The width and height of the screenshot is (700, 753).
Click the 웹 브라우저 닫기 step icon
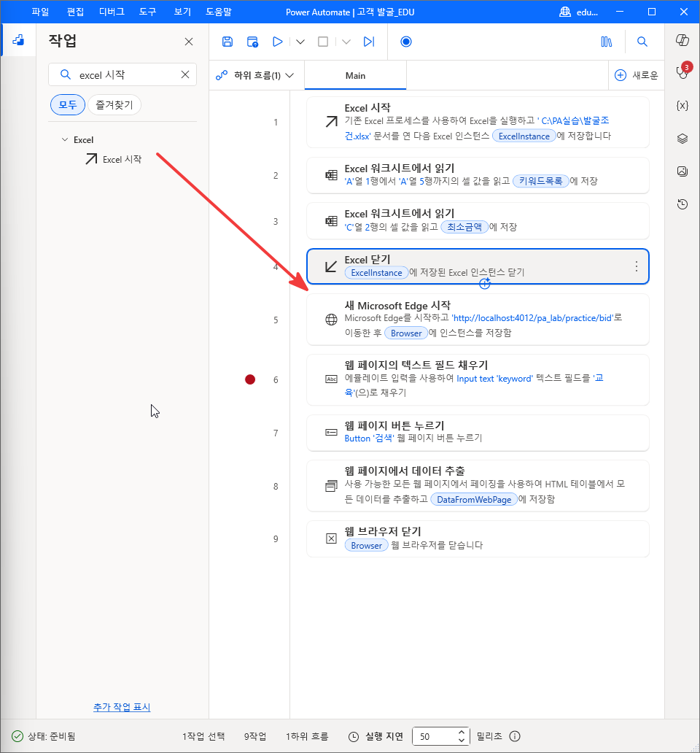tap(331, 538)
